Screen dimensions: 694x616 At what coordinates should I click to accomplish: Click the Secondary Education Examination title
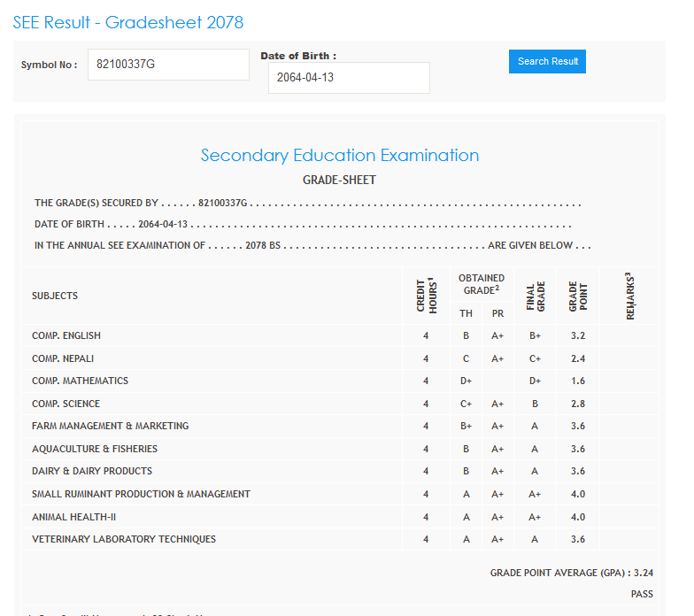pos(340,156)
